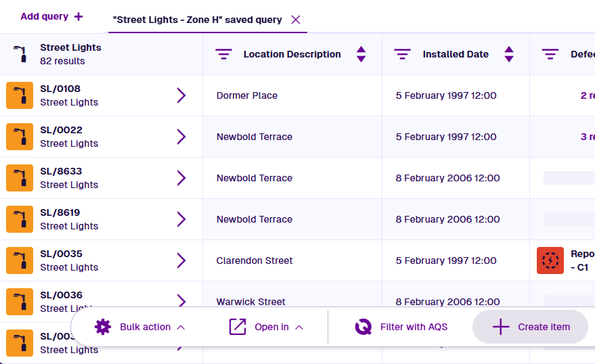Sort by Installed Date column

[509, 54]
